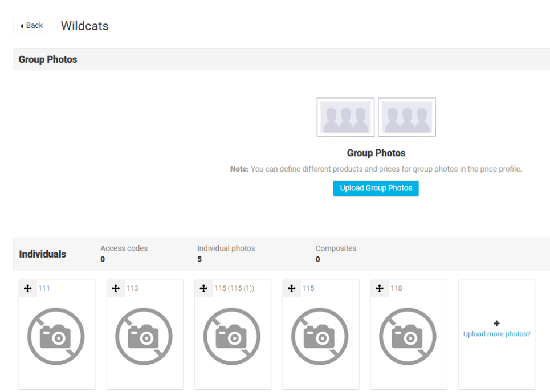Screen dimensions: 550x392
Task: Click the move handle on card 115
Action: point(292,288)
